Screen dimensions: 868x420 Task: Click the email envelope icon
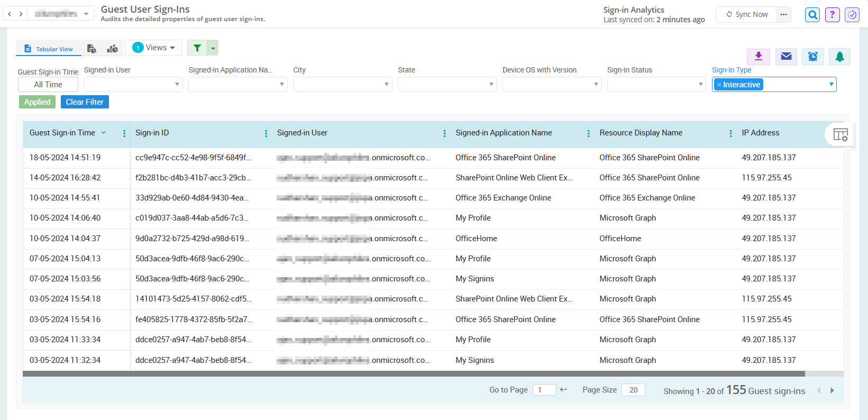pyautogui.click(x=786, y=56)
